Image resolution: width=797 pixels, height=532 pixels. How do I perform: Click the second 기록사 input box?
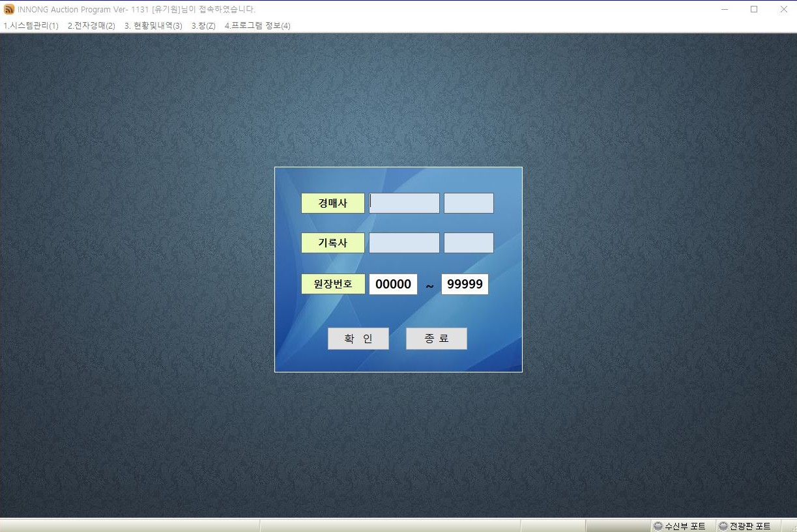[x=469, y=243]
